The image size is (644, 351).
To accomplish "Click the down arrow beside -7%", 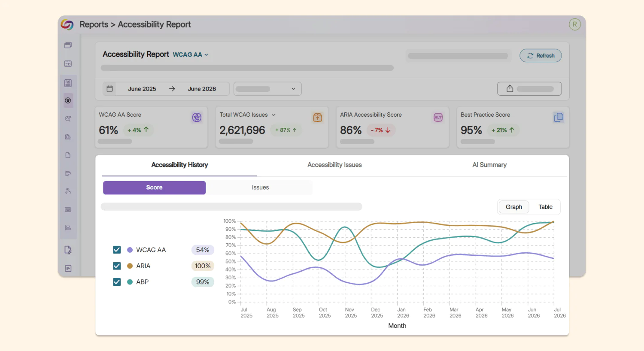I will [388, 130].
